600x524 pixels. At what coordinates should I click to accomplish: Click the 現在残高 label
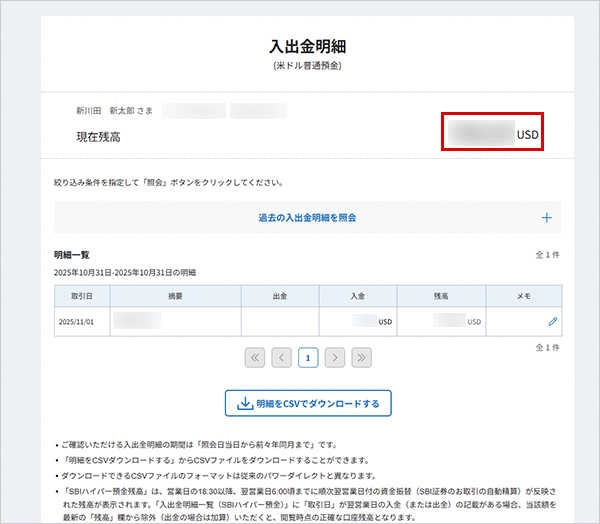point(98,137)
